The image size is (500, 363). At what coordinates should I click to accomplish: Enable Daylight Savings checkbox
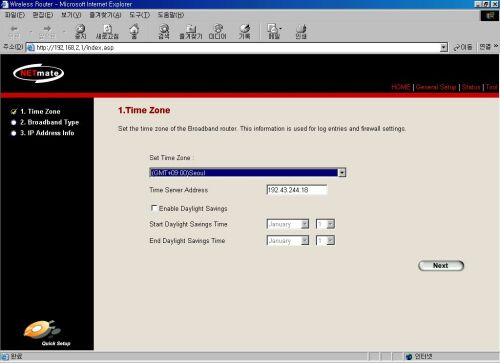[x=154, y=208]
